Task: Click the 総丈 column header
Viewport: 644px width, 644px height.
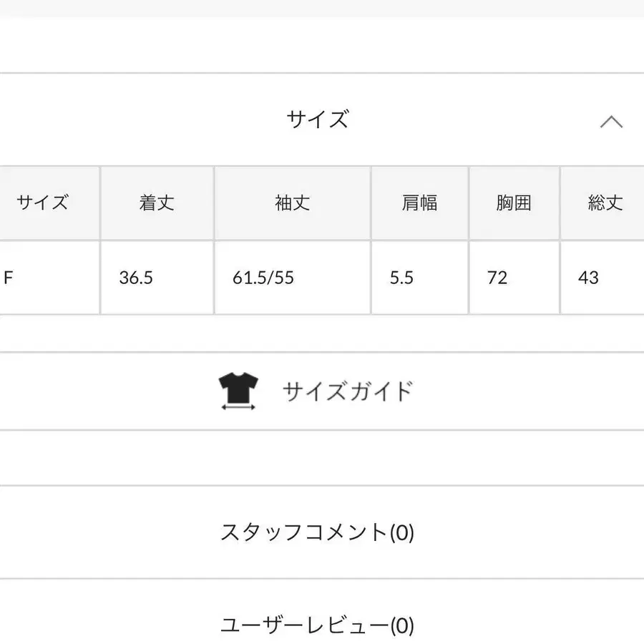Action: point(605,203)
